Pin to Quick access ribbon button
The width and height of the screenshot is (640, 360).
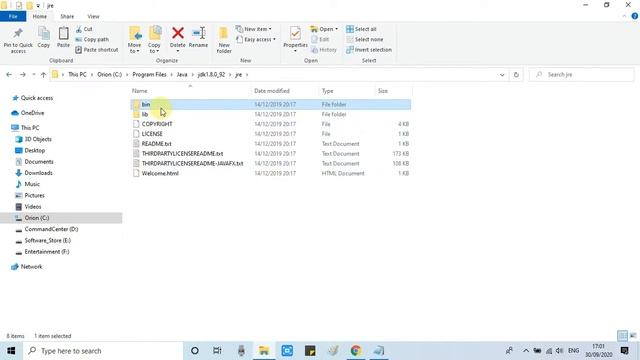pyautogui.click(x=18, y=40)
